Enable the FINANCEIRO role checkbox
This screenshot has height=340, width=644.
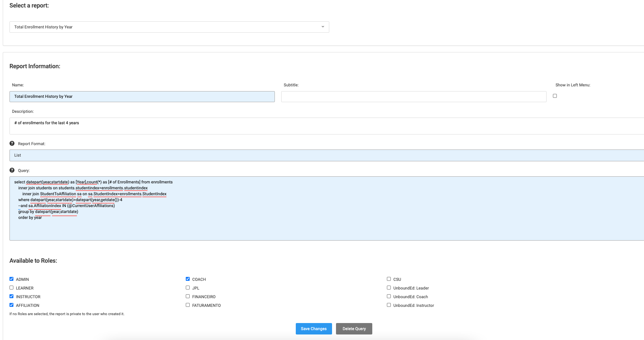point(188,296)
